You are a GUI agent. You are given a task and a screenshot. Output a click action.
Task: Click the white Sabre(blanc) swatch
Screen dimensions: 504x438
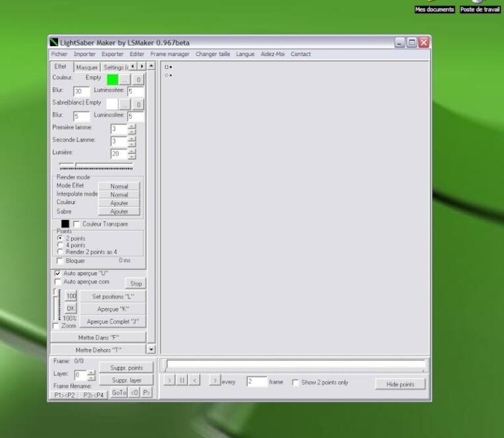pos(112,104)
